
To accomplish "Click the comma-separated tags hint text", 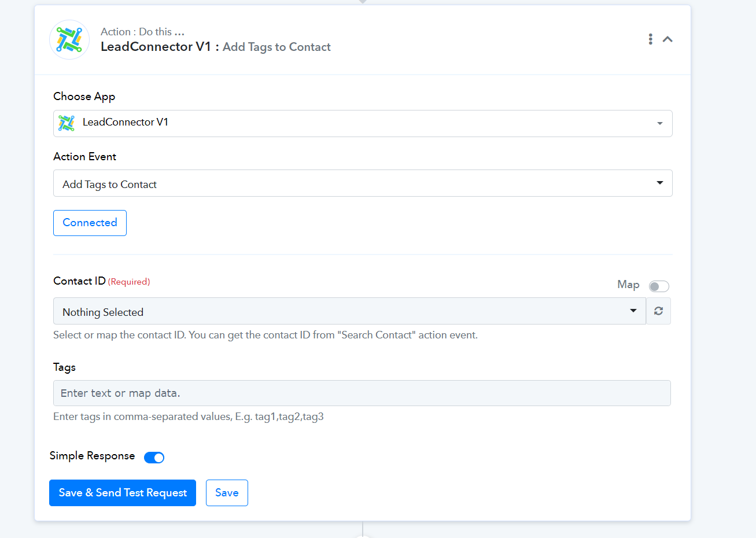I will click(x=189, y=417).
